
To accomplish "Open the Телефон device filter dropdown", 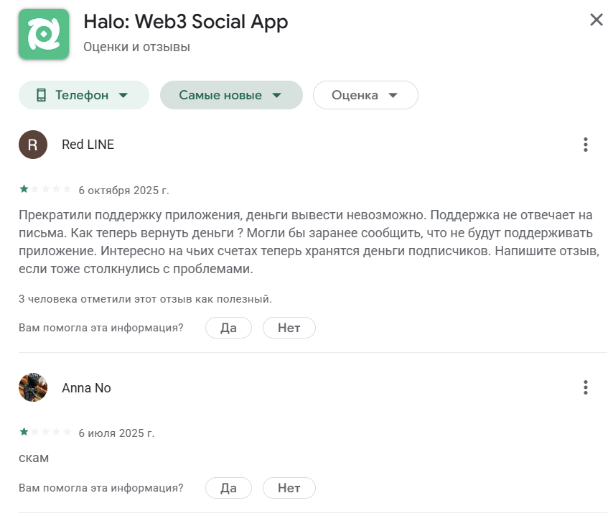I will [x=84, y=95].
